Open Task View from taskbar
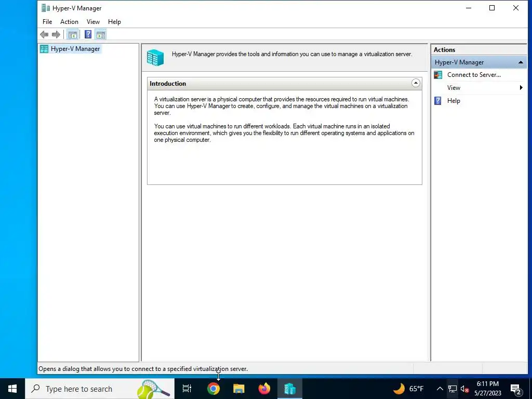This screenshot has height=399, width=532. pos(187,389)
